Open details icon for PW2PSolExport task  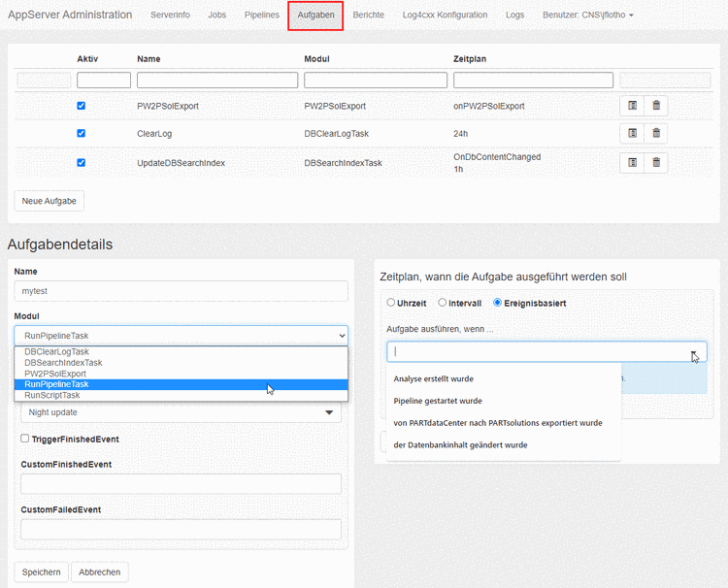tap(632, 106)
